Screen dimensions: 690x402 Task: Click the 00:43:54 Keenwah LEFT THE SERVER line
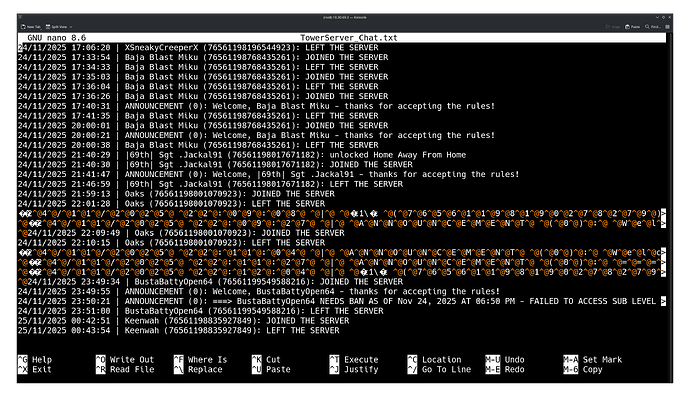[179, 330]
